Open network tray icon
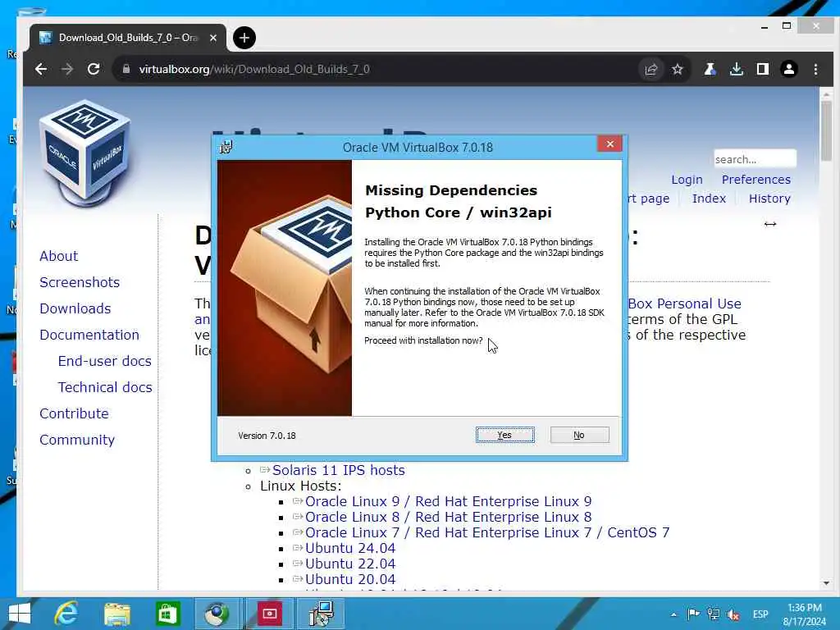Screen dimensions: 840x630 click(713, 614)
